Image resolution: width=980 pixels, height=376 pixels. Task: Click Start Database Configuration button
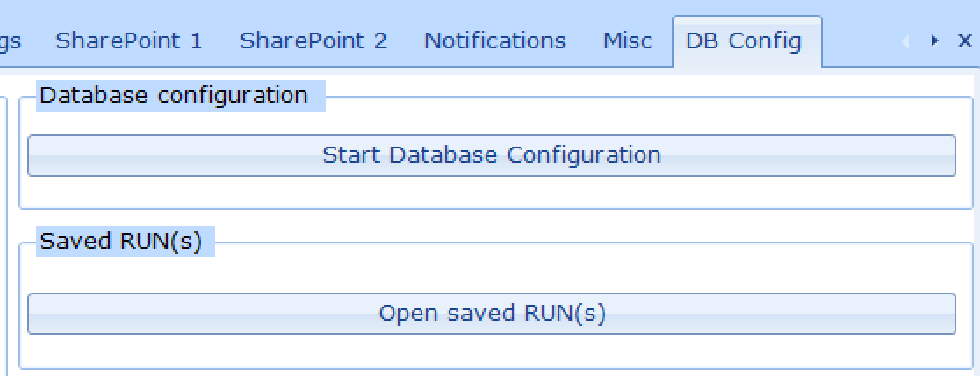coord(491,155)
